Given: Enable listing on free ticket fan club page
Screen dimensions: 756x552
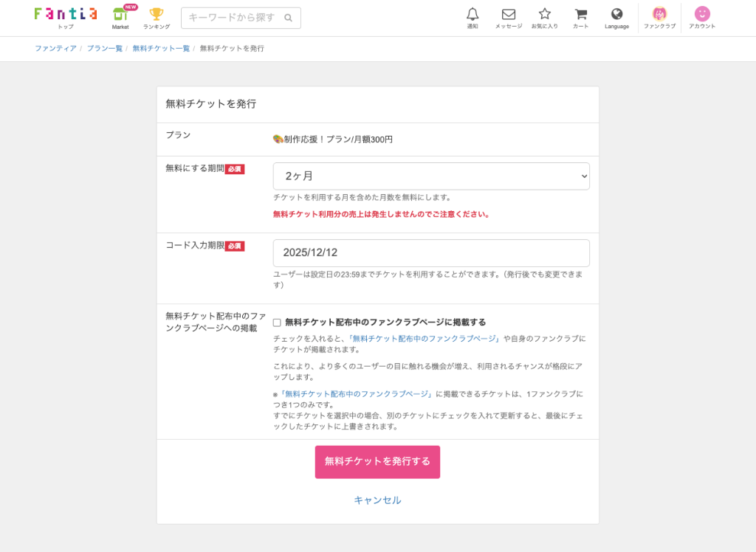Looking at the screenshot, I should [277, 322].
